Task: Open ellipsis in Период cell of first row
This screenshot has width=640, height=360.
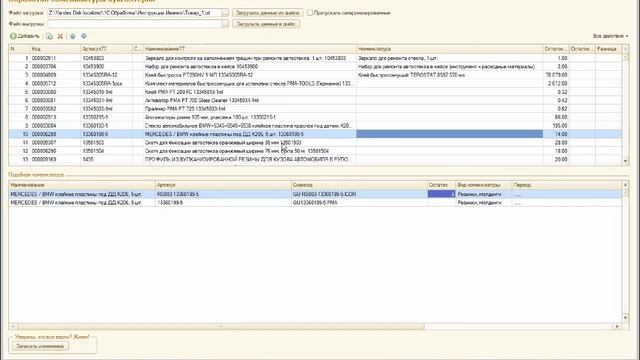Action: [x=518, y=195]
